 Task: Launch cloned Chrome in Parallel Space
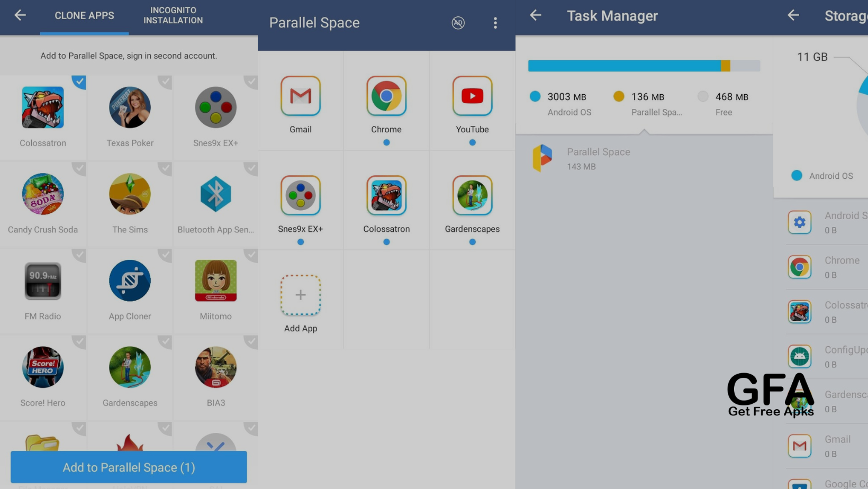(386, 96)
